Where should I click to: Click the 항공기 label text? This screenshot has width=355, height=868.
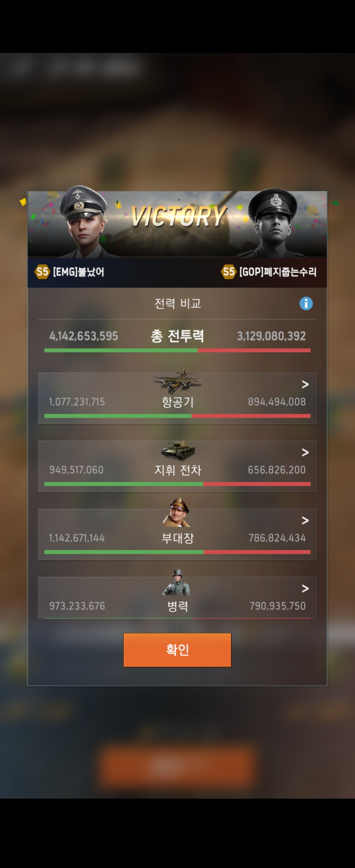click(177, 402)
